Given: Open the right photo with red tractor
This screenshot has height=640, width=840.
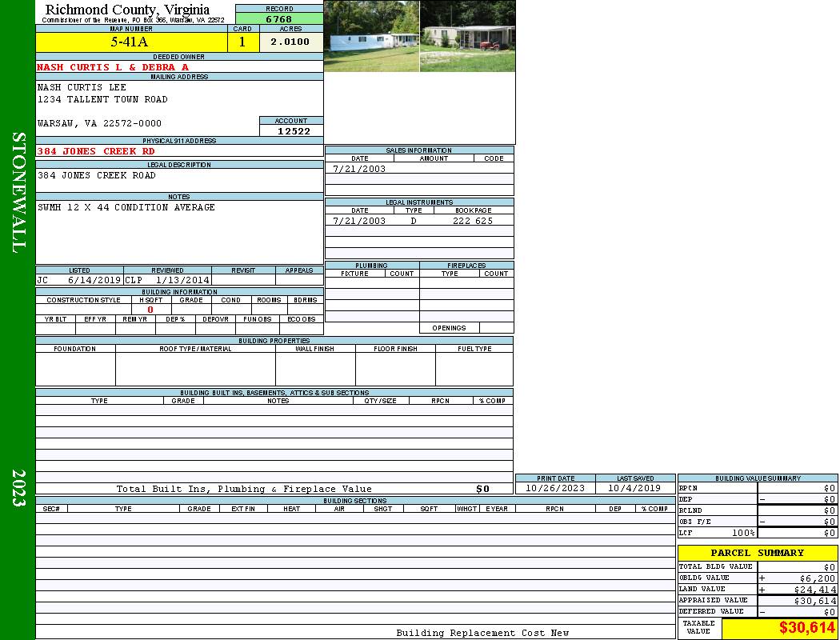Looking at the screenshot, I should coord(467,36).
